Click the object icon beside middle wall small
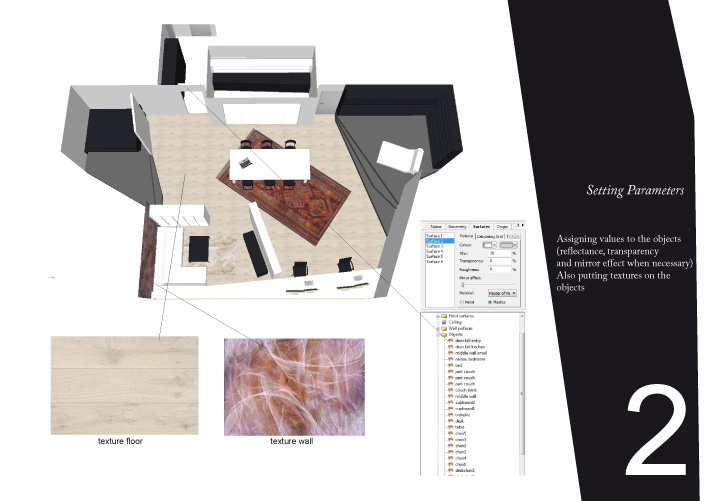 [450, 353]
